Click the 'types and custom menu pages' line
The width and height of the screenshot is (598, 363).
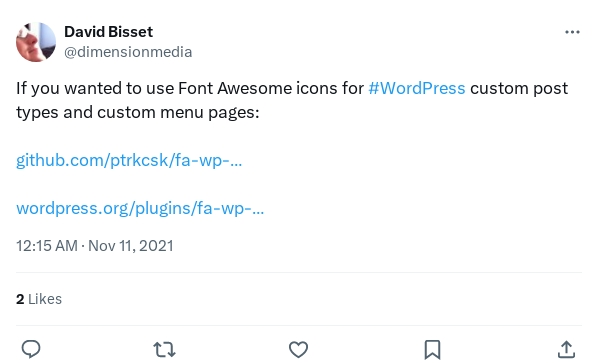138,112
